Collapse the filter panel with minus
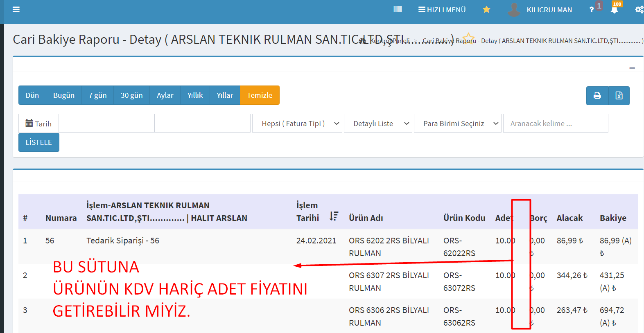The width and height of the screenshot is (644, 333). pyautogui.click(x=632, y=68)
